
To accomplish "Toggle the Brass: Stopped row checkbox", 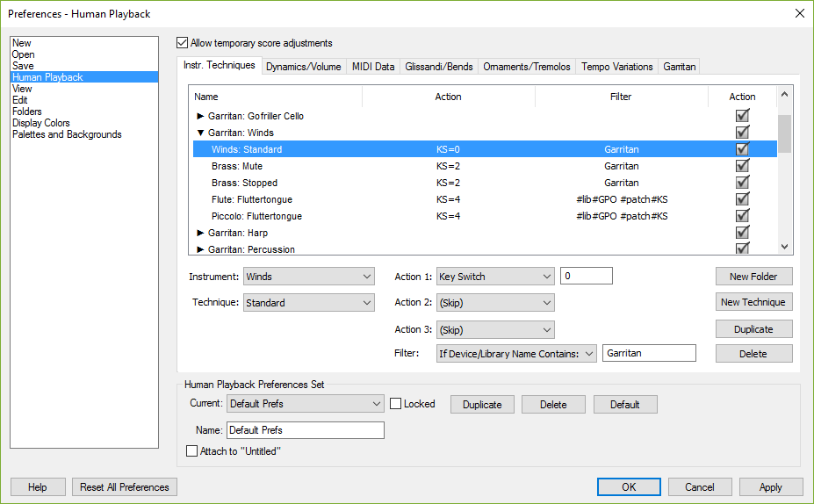I will pyautogui.click(x=742, y=182).
